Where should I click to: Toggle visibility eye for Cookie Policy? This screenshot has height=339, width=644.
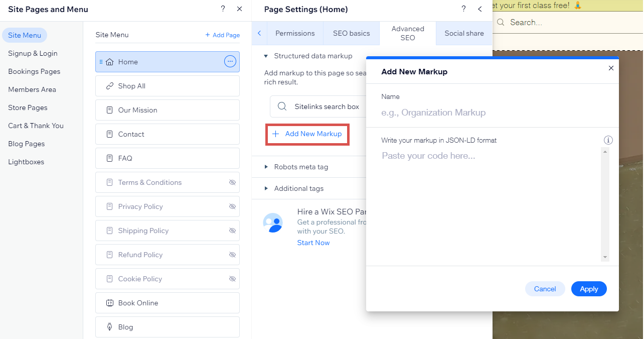[232, 279]
